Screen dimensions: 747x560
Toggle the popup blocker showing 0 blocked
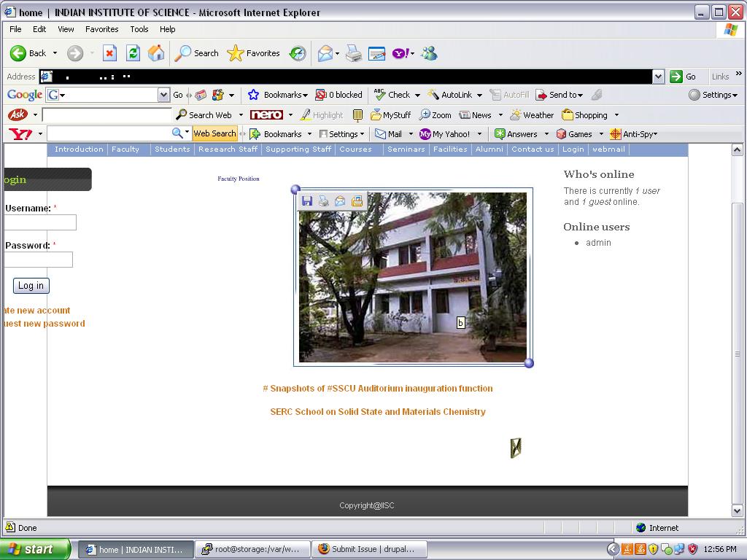(338, 95)
